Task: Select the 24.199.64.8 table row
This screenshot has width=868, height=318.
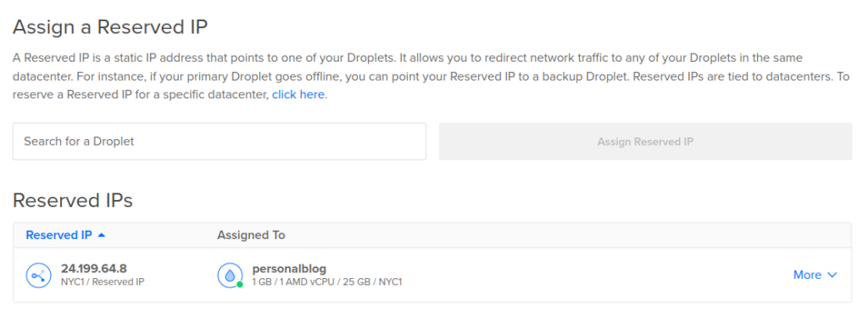Action: (432, 276)
